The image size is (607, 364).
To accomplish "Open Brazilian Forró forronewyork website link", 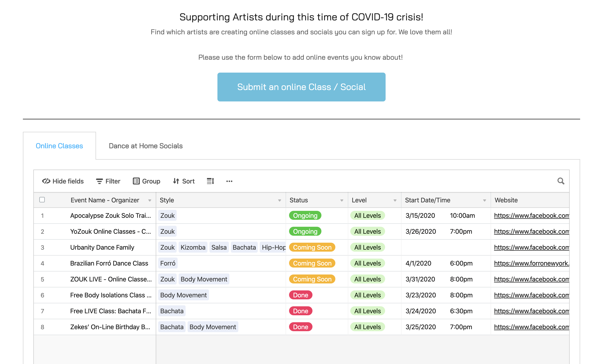I will pyautogui.click(x=531, y=263).
